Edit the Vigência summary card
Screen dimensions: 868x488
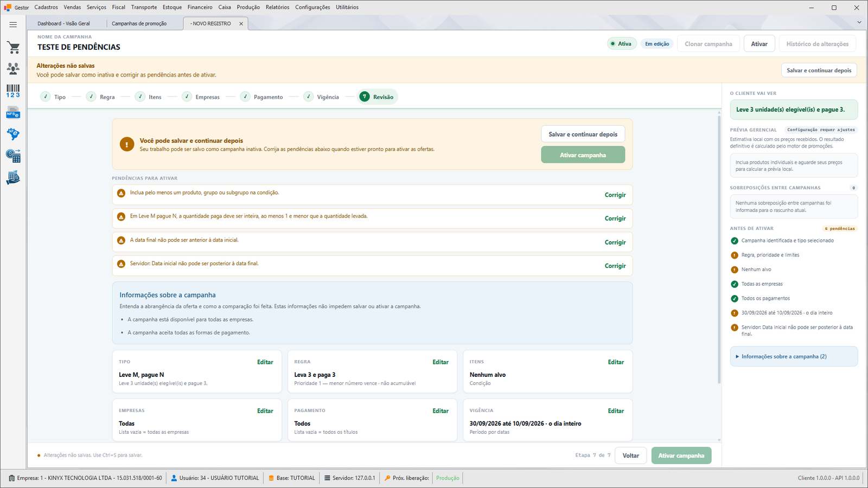616,411
